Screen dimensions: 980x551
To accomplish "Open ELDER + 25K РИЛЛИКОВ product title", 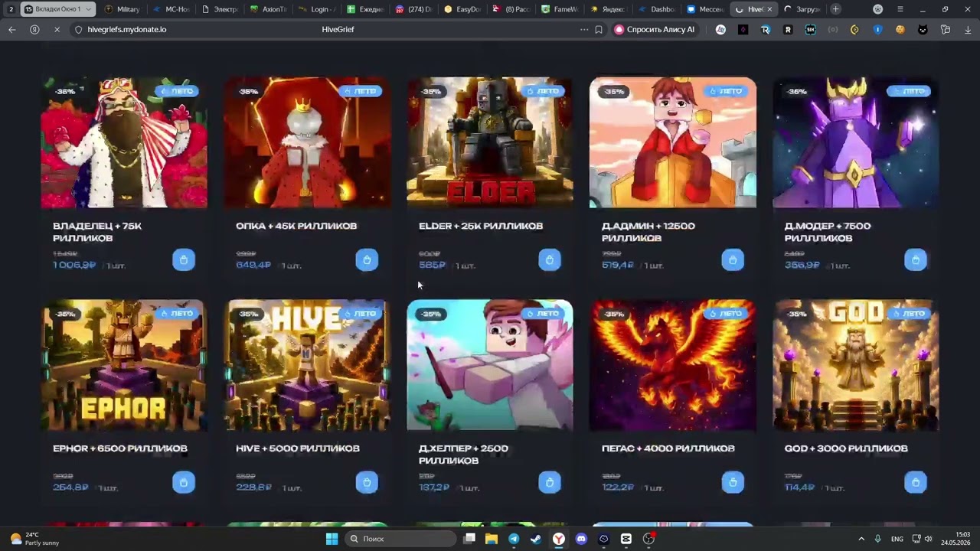I will tap(481, 226).
